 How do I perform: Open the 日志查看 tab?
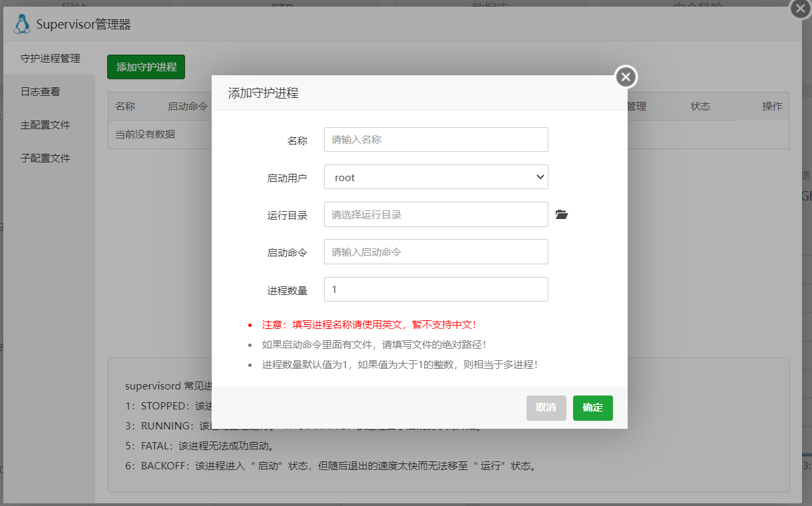pos(41,92)
